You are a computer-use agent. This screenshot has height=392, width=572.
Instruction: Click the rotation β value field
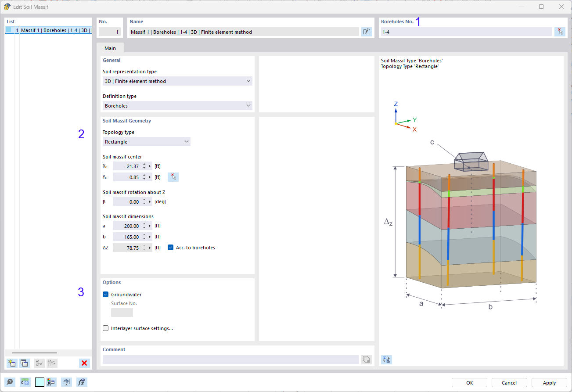tap(127, 202)
